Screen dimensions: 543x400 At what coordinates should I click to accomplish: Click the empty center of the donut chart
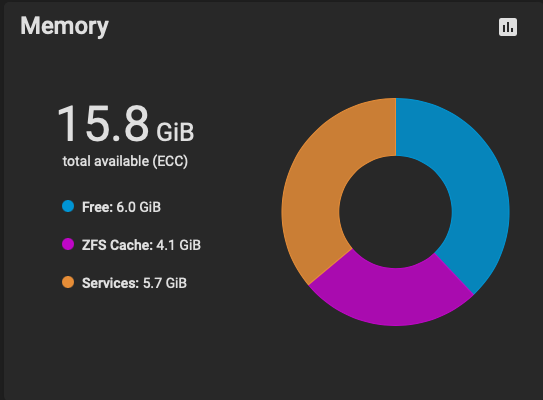coord(395,212)
